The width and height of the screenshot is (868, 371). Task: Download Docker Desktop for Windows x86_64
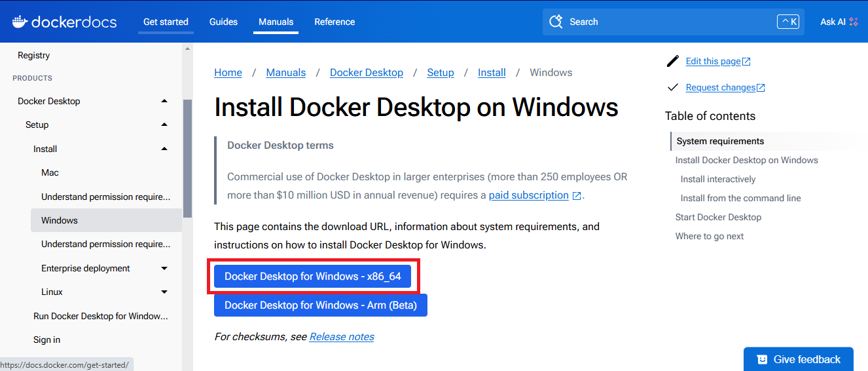312,277
